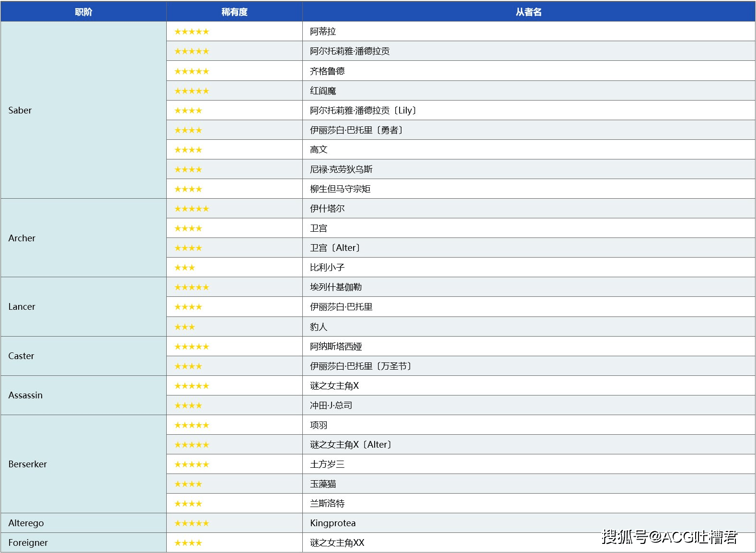The width and height of the screenshot is (756, 553).
Task: Select the Caster class cell
Action: point(83,356)
